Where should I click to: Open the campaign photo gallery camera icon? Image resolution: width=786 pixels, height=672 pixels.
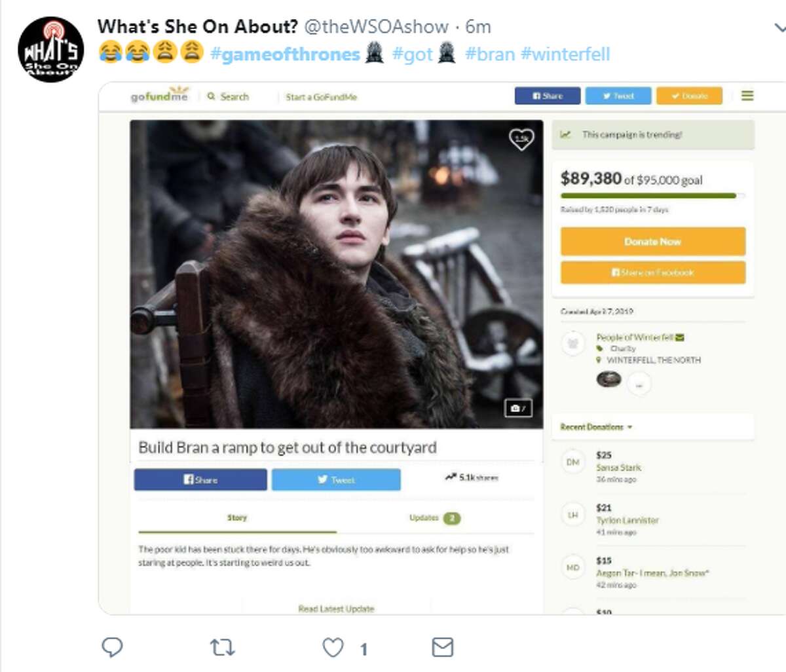click(517, 407)
